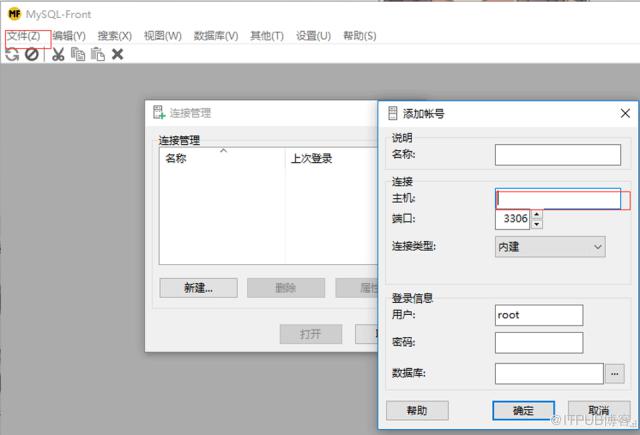Image resolution: width=640 pixels, height=435 pixels.
Task: Focus the 名称 input field
Action: [x=558, y=155]
